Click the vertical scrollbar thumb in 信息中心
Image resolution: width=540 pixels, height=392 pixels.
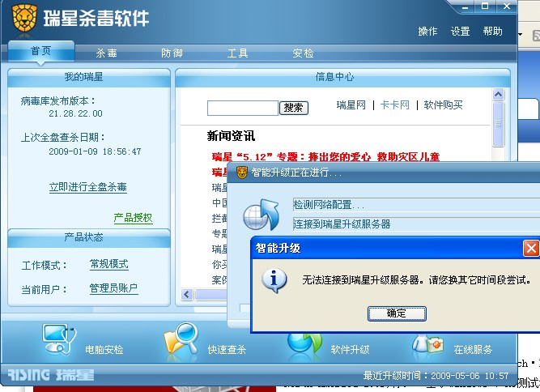(499, 124)
